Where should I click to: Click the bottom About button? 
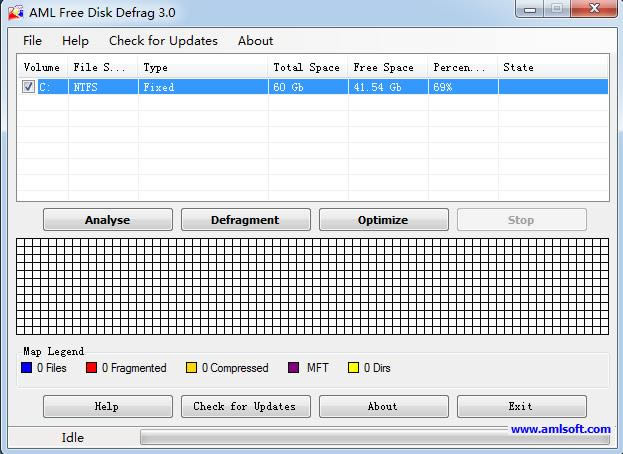[383, 406]
